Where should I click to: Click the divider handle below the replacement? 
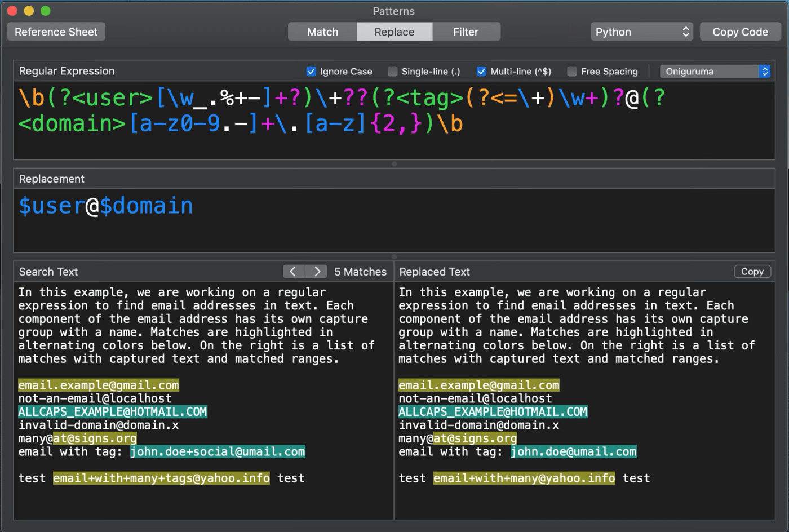(394, 256)
